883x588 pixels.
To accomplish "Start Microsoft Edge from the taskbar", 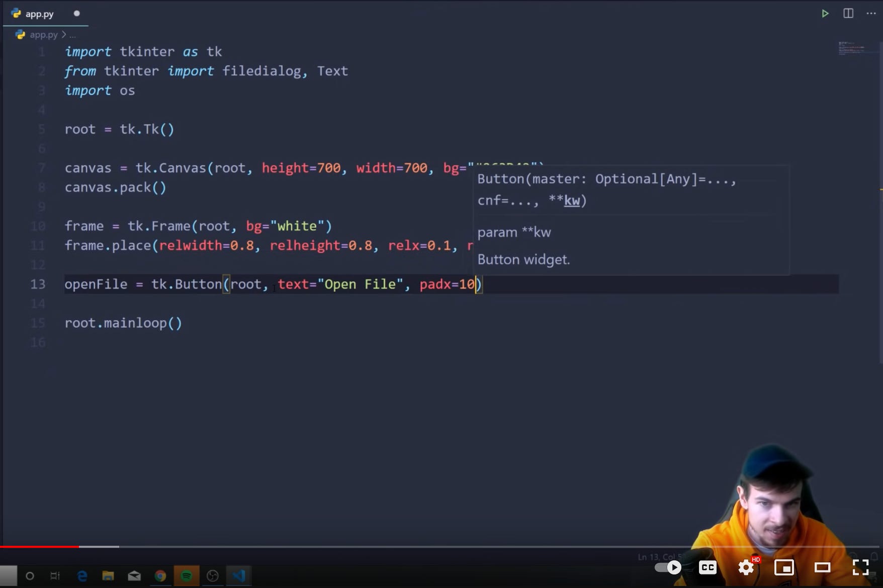I will click(x=82, y=575).
